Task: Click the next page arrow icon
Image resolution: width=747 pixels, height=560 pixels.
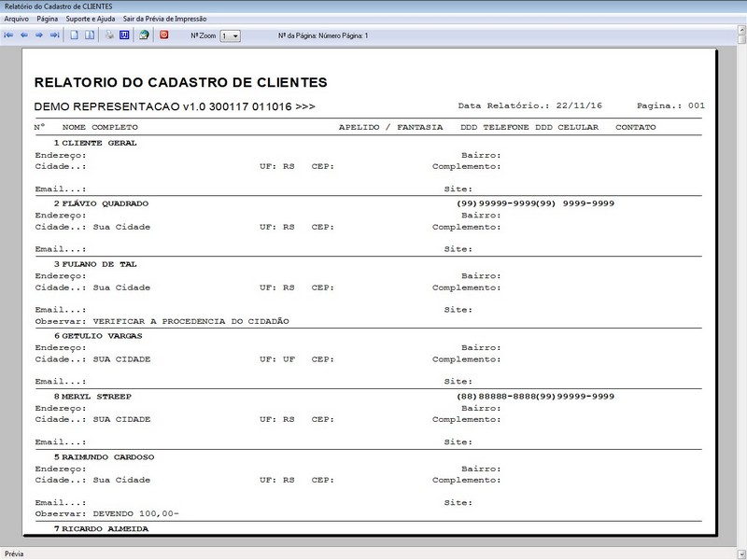Action: point(39,35)
